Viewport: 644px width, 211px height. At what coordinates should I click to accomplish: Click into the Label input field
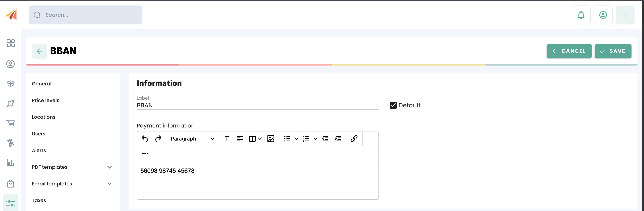click(257, 105)
